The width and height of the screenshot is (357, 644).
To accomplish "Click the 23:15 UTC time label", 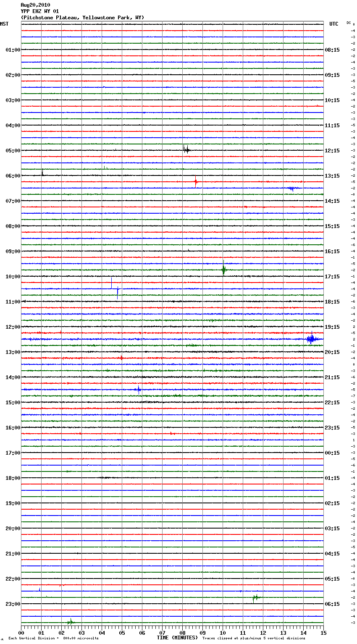I will click(332, 428).
